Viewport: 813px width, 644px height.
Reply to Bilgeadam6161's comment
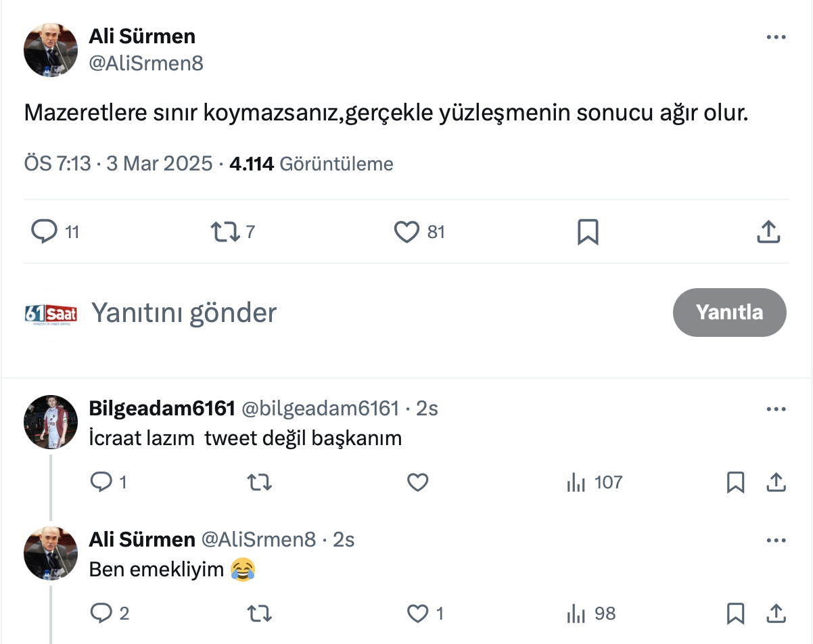[x=101, y=482]
